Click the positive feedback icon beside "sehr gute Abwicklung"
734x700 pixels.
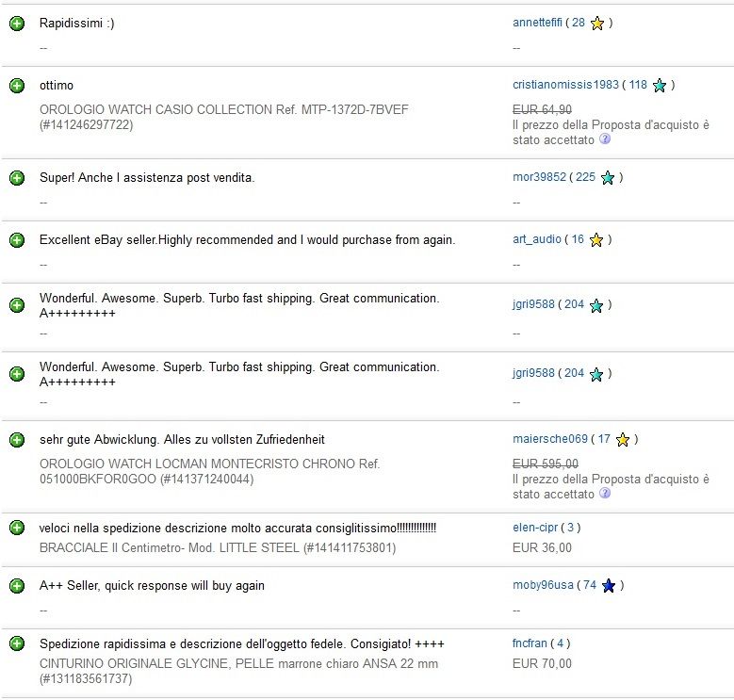[17, 440]
